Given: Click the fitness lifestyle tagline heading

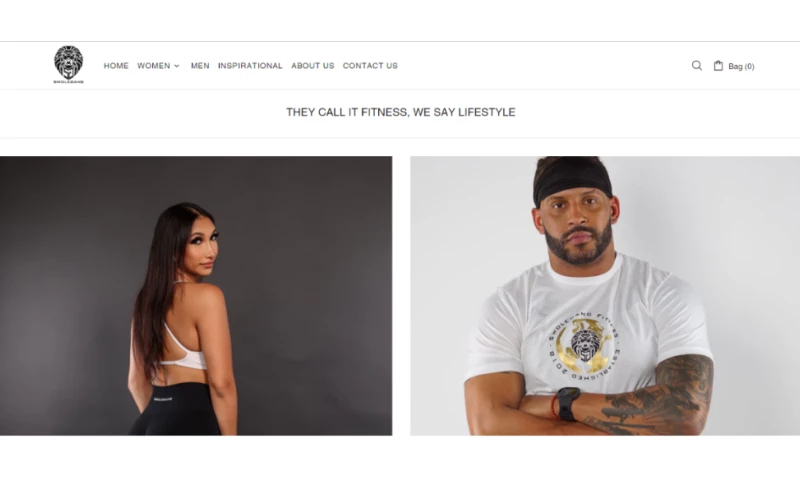Looking at the screenshot, I should click(401, 112).
